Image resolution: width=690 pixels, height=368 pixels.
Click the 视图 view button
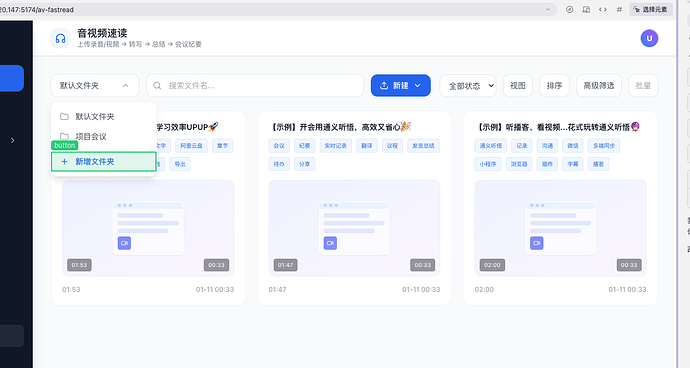pyautogui.click(x=518, y=85)
